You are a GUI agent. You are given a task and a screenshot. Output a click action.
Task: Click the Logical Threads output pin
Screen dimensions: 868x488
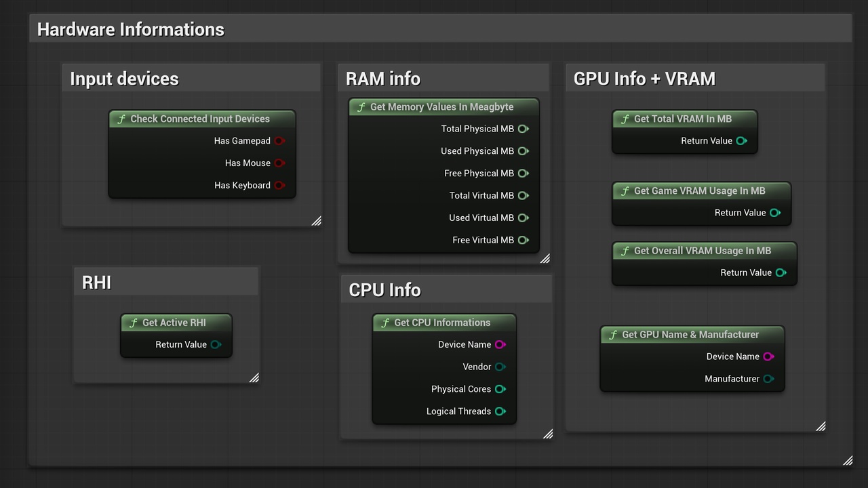[500, 411]
